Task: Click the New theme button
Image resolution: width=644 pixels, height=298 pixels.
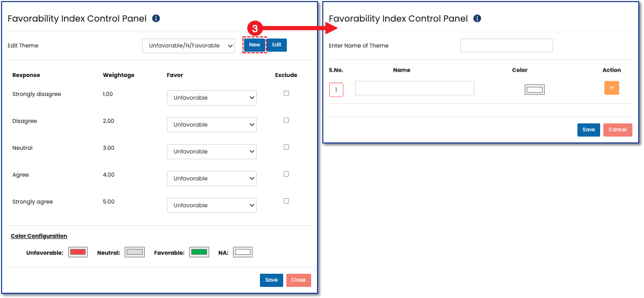Action: pyautogui.click(x=255, y=45)
